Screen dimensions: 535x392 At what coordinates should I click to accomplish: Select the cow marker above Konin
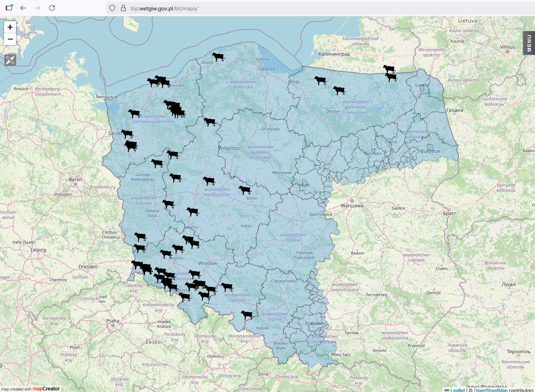point(245,190)
